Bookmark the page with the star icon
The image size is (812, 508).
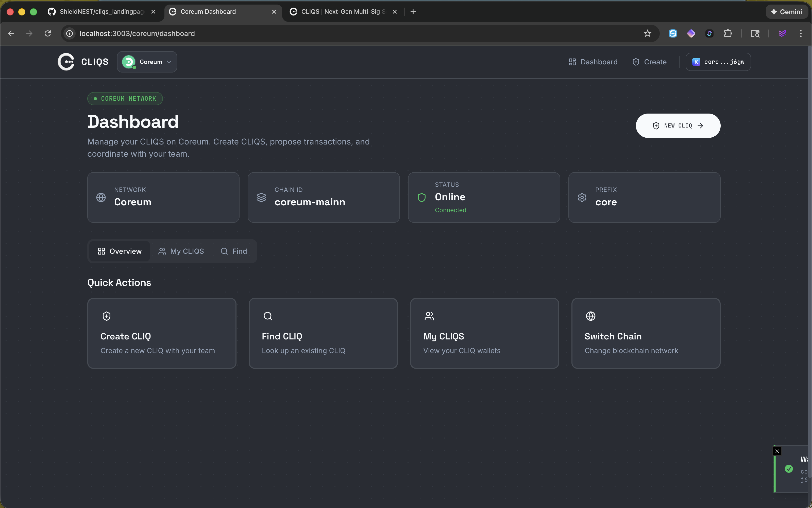[647, 33]
